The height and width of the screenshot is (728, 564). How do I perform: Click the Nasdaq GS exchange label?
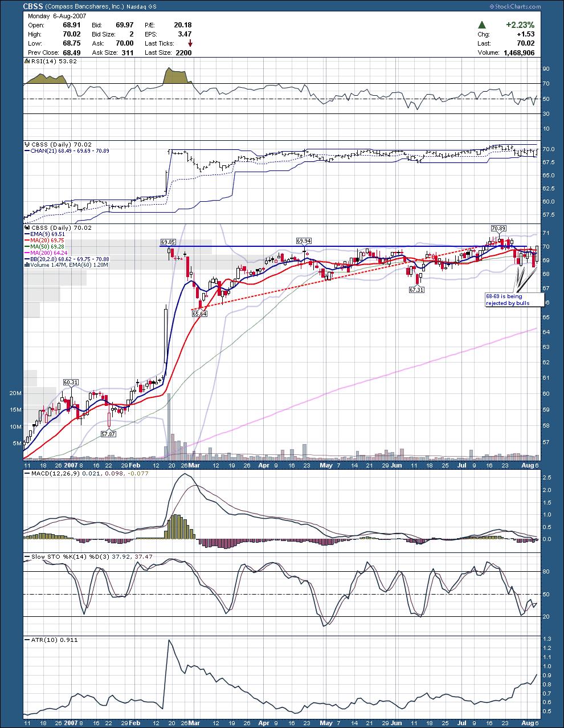tap(140, 6)
